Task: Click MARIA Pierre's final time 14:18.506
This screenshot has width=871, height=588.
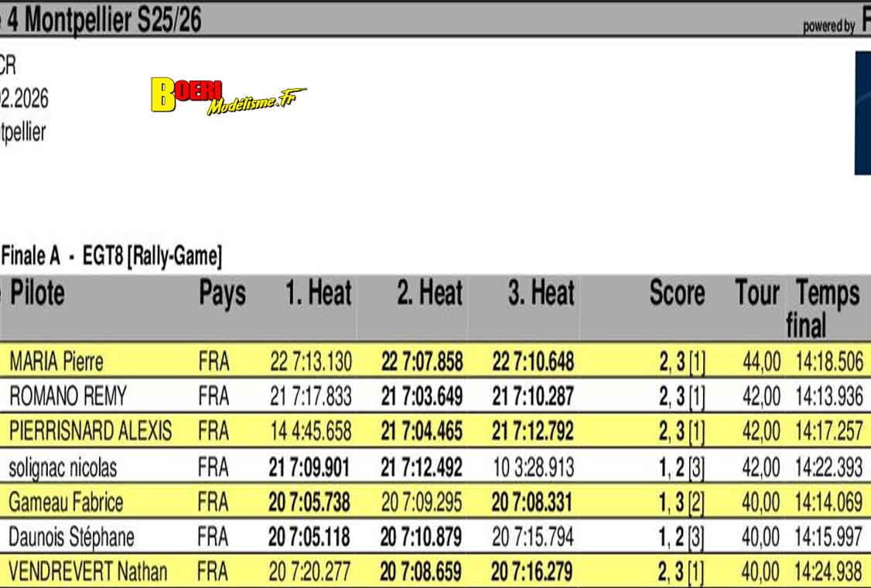Action: tap(828, 361)
